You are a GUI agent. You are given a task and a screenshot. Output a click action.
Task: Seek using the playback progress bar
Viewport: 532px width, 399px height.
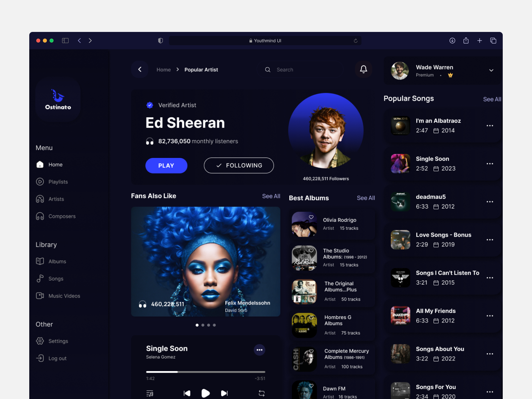205,372
